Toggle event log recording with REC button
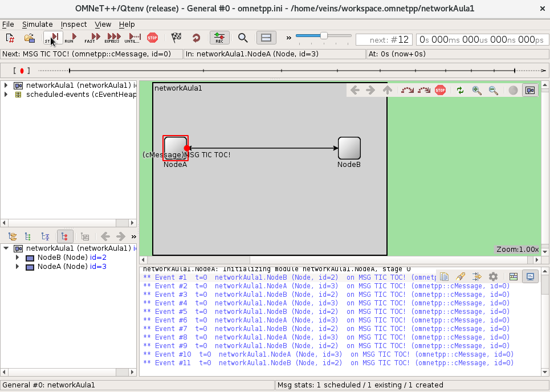 tap(219, 38)
